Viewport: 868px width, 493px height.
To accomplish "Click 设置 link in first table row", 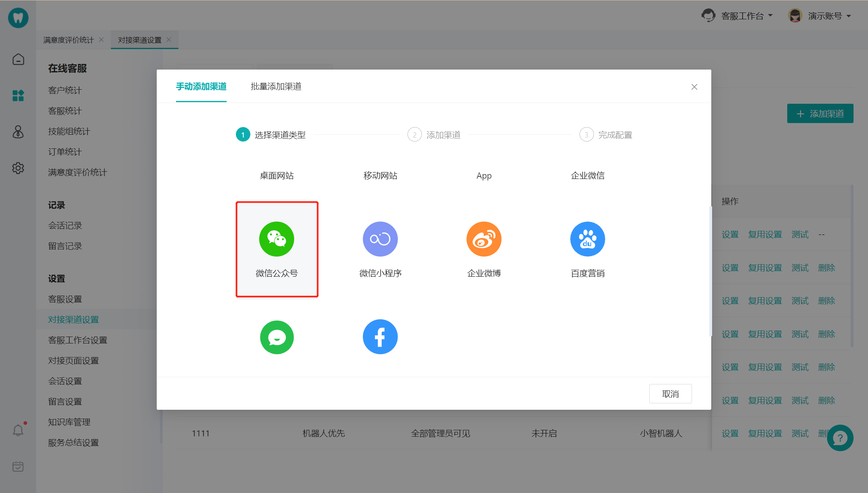I will pyautogui.click(x=730, y=234).
